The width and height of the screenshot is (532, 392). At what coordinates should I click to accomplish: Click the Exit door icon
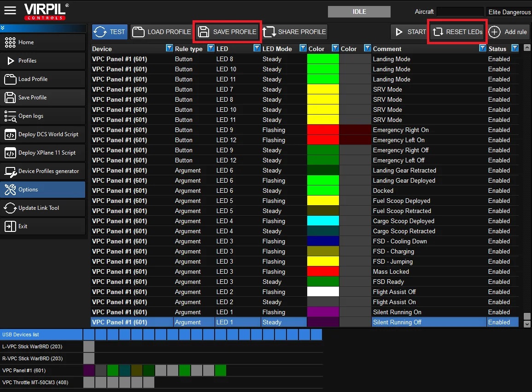pyautogui.click(x=10, y=226)
